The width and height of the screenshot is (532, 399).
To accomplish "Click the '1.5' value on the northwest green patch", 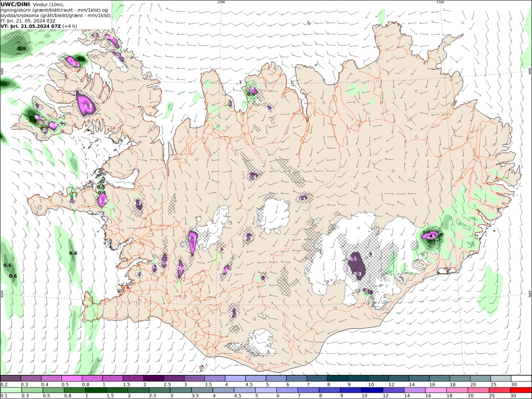I will pyautogui.click(x=81, y=59).
